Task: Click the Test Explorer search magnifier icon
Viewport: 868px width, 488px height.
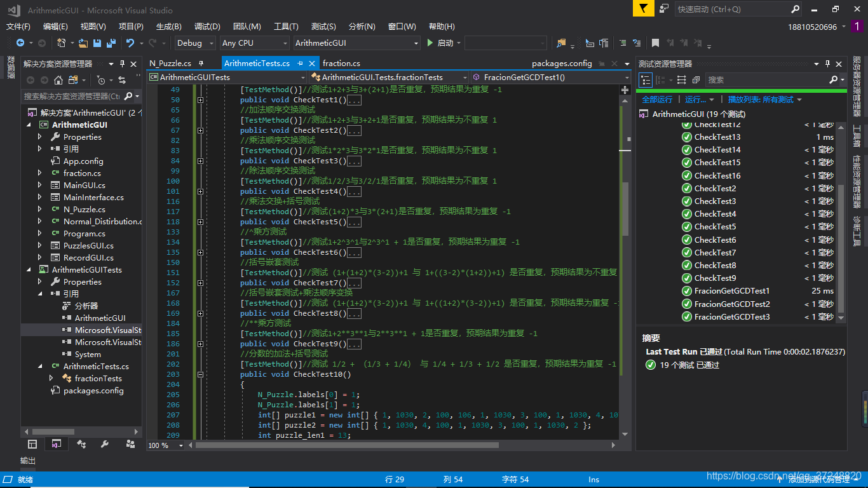Action: pyautogui.click(x=833, y=80)
